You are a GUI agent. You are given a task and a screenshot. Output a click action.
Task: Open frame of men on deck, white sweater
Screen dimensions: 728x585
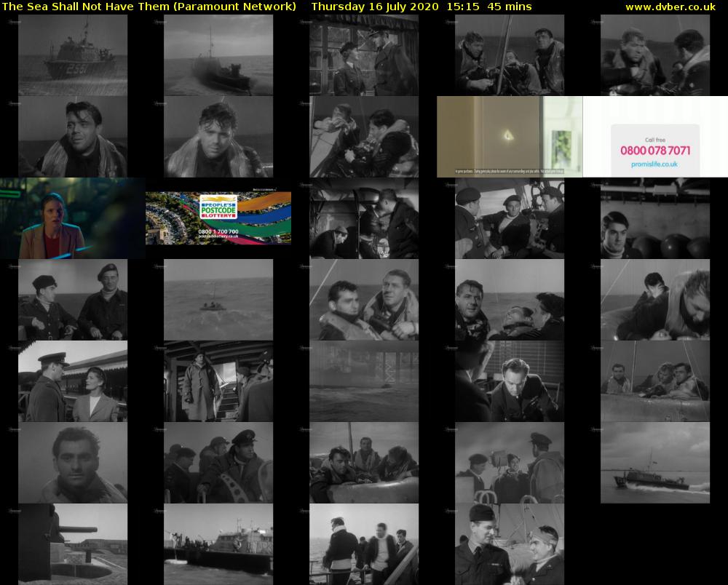tap(364, 544)
